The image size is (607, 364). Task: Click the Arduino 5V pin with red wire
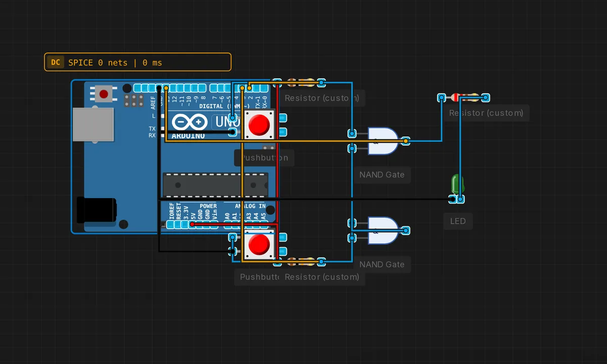(x=192, y=224)
